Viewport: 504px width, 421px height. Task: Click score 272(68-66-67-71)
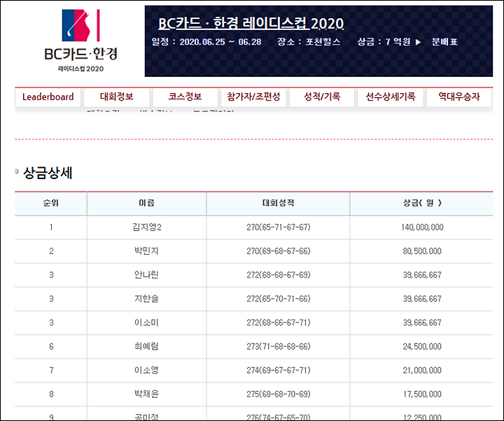(279, 322)
